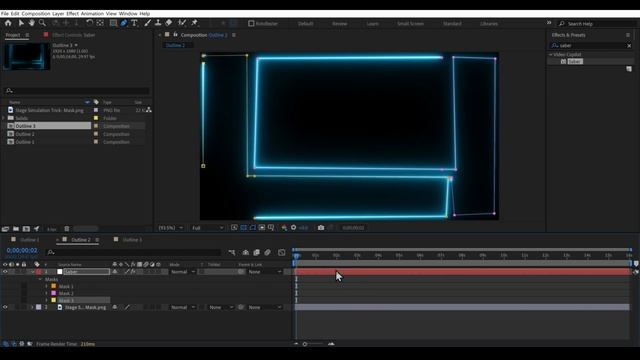Switch to the Outline 3 timeline tab

tap(132, 240)
